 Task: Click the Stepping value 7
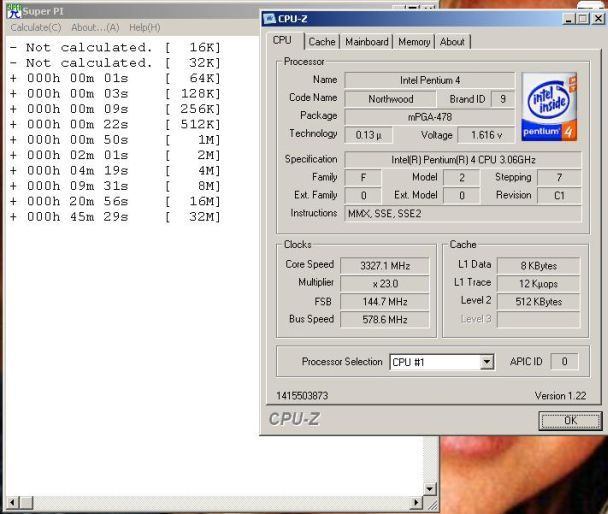click(559, 178)
